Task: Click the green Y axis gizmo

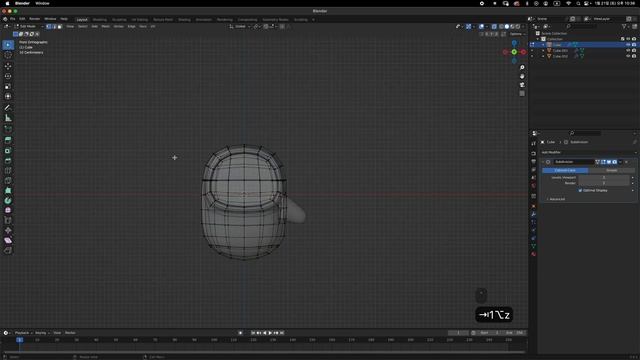Action: [x=514, y=52]
